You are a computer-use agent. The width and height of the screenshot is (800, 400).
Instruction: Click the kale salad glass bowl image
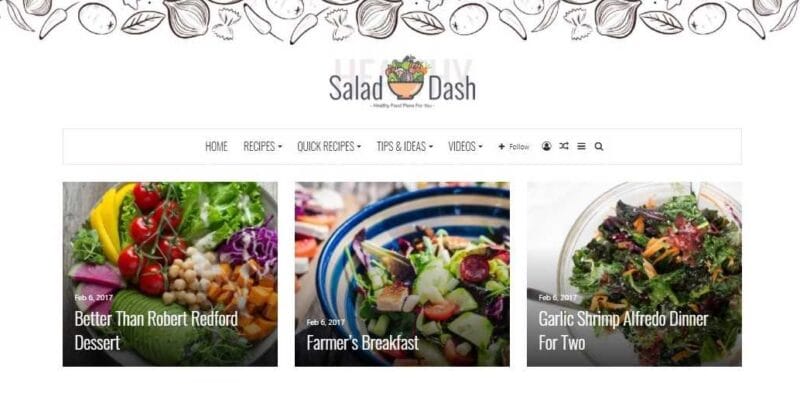[x=634, y=274]
